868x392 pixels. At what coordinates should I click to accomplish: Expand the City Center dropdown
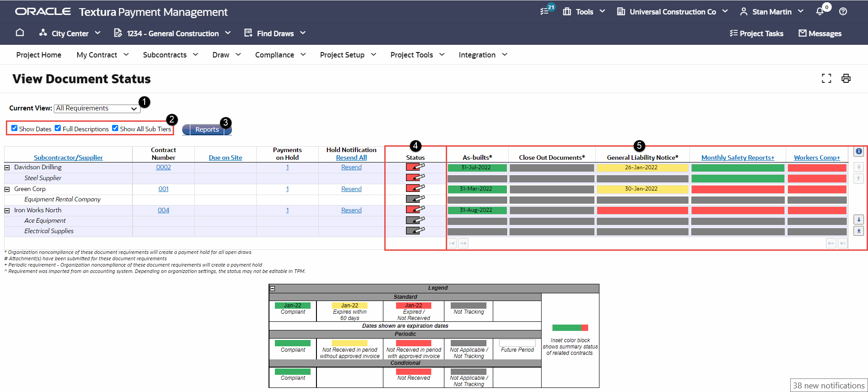pyautogui.click(x=70, y=33)
